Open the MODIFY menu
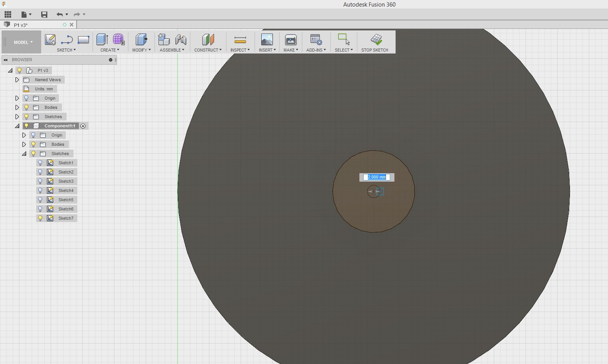This screenshot has width=608, height=364. click(x=141, y=50)
